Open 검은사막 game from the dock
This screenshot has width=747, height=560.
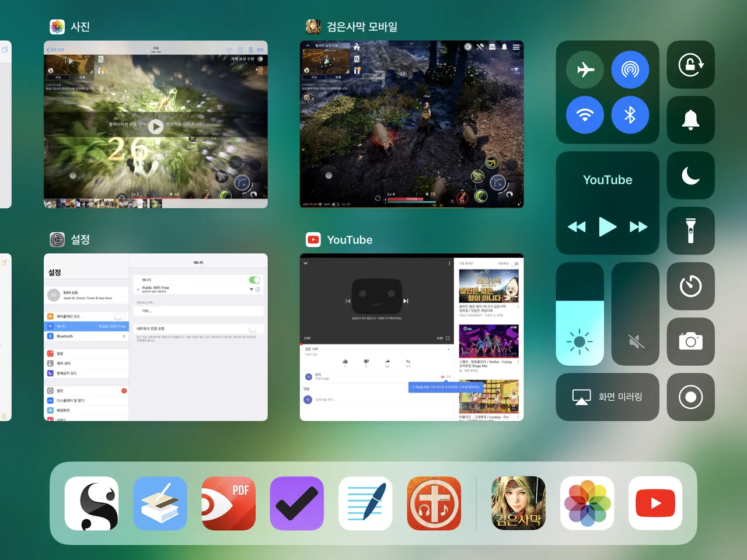coord(519,503)
